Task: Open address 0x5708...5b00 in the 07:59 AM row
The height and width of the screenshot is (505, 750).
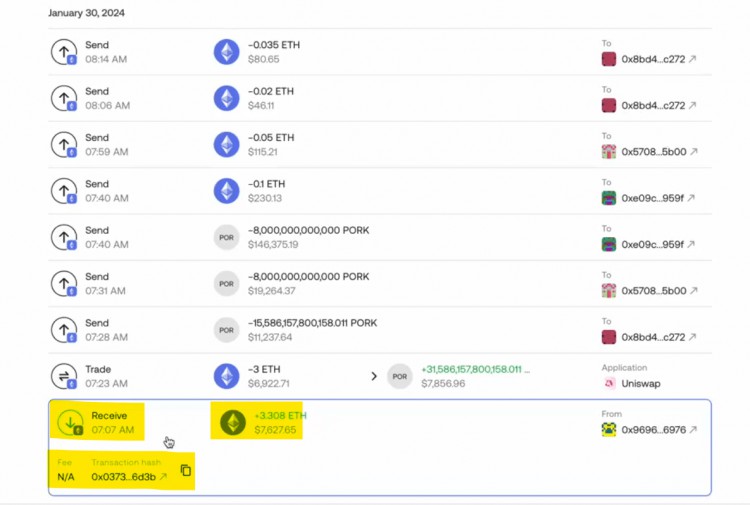Action: click(654, 152)
